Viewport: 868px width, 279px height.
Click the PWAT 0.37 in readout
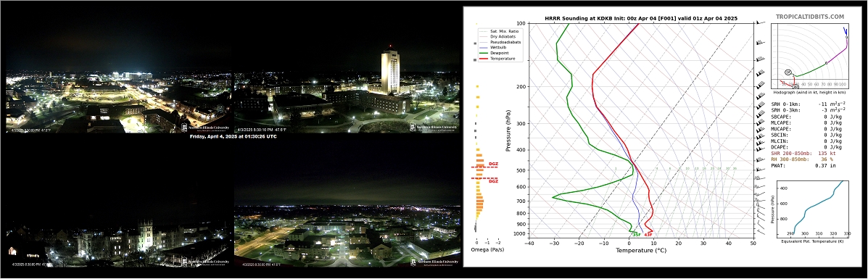pos(801,165)
